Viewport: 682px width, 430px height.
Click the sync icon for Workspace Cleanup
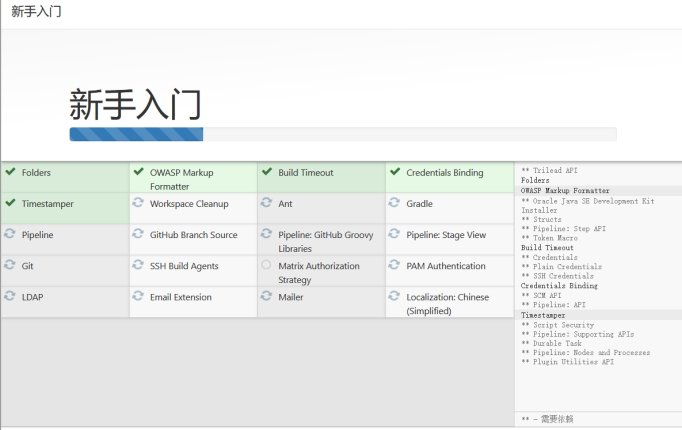point(138,203)
